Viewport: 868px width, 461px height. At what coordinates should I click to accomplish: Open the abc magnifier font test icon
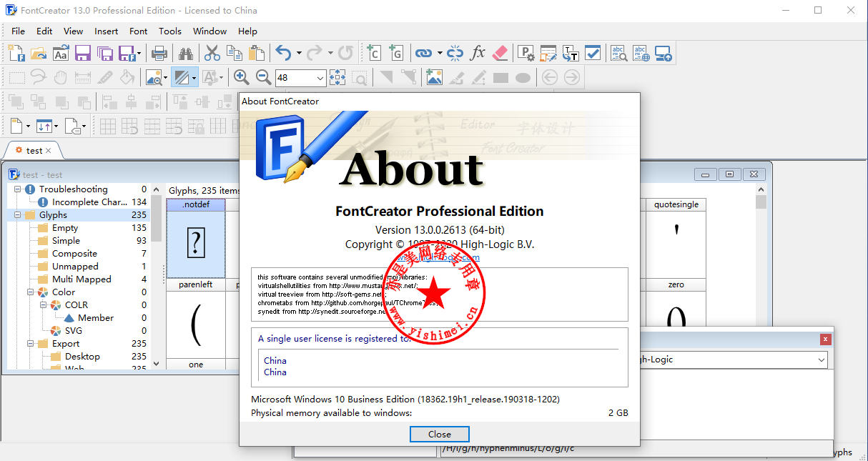pyautogui.click(x=619, y=53)
